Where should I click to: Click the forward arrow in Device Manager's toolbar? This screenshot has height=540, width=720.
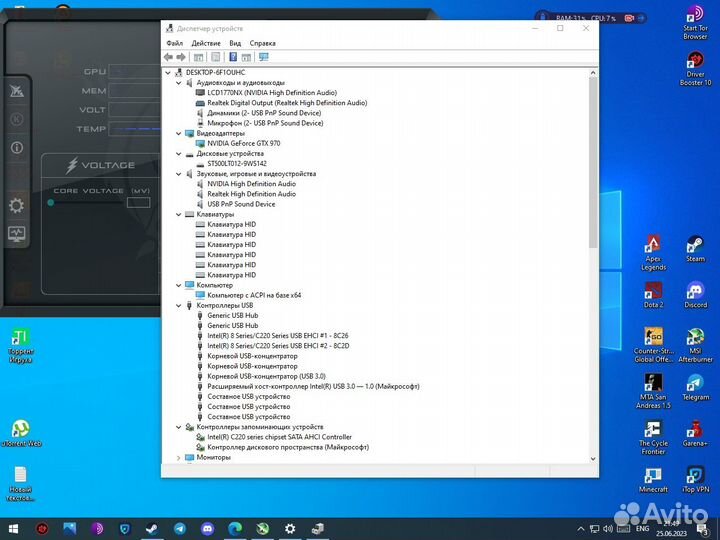click(181, 57)
